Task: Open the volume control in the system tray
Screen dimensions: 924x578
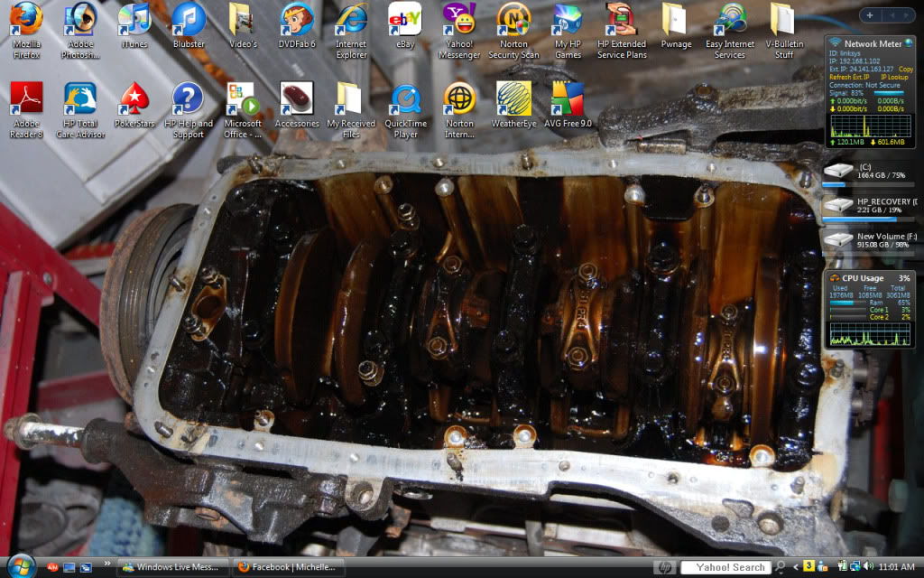Action: [867, 567]
